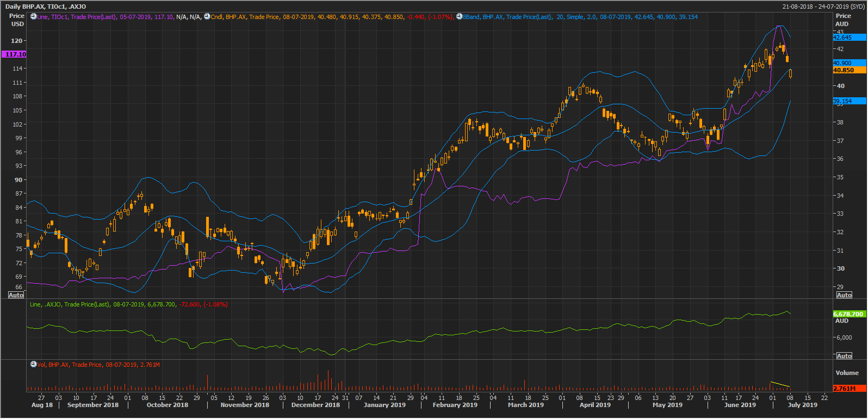Toggle Auto scale on right AUD price axis
Screen dimensions: 868x419
click(844, 295)
